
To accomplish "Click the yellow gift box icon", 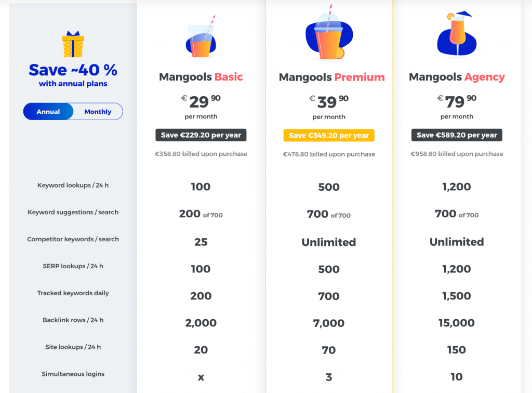I will click(x=73, y=44).
